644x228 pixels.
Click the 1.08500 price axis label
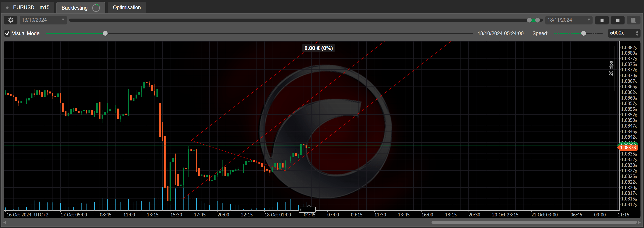tap(629, 120)
